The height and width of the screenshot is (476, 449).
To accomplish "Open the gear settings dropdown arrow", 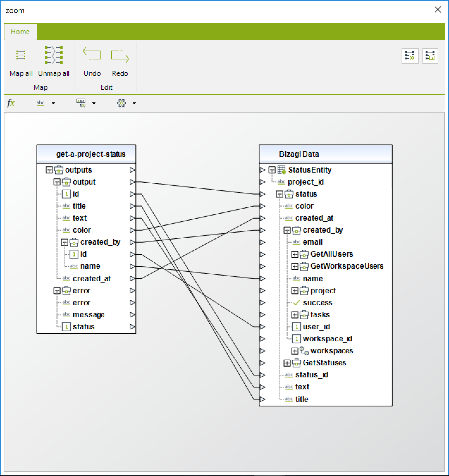I will pos(134,103).
